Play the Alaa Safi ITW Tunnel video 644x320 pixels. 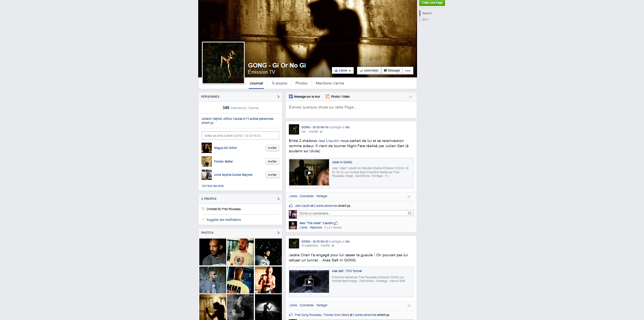click(309, 282)
